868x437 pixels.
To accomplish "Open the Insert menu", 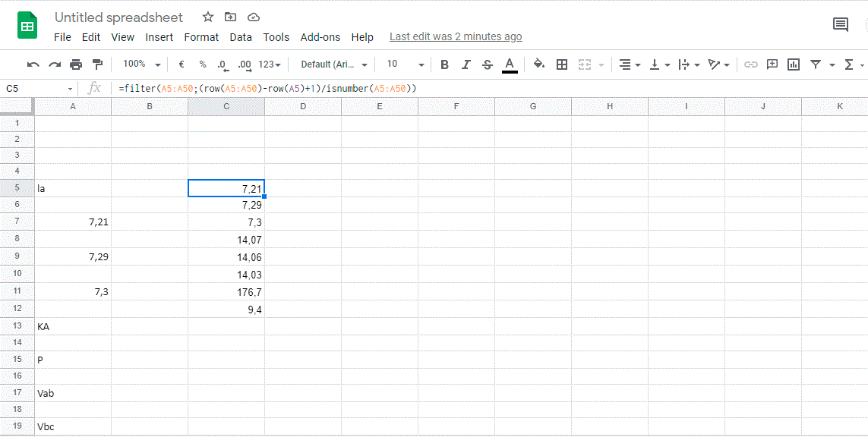I will click(159, 37).
